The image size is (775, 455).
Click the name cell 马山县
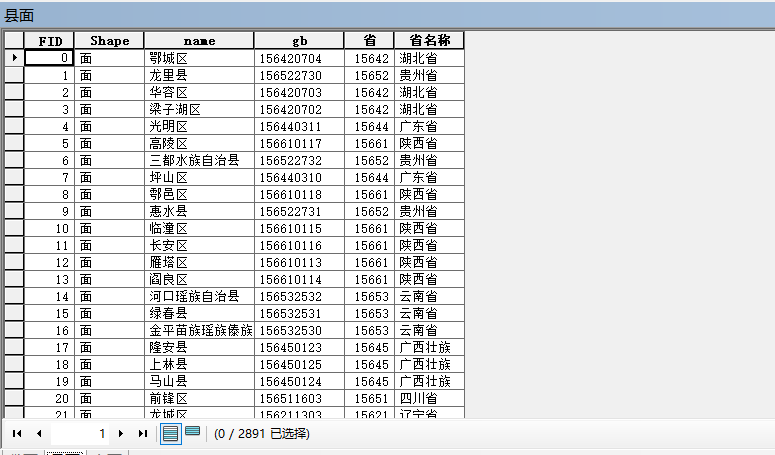pyautogui.click(x=199, y=381)
